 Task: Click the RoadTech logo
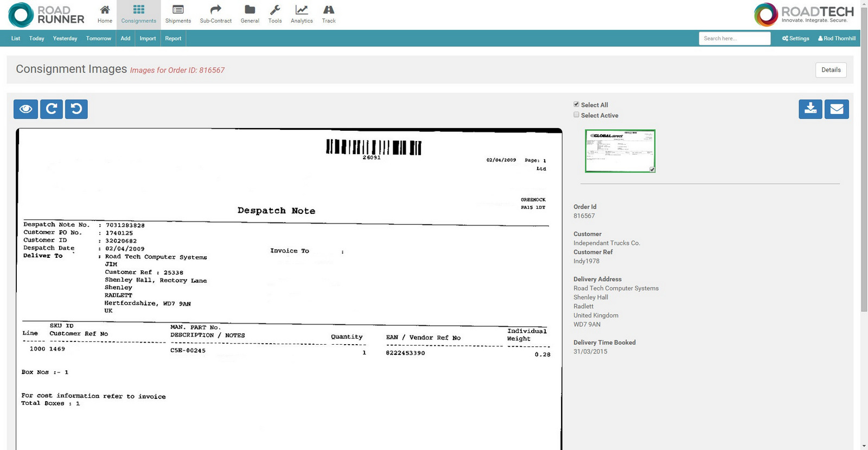pos(804,15)
